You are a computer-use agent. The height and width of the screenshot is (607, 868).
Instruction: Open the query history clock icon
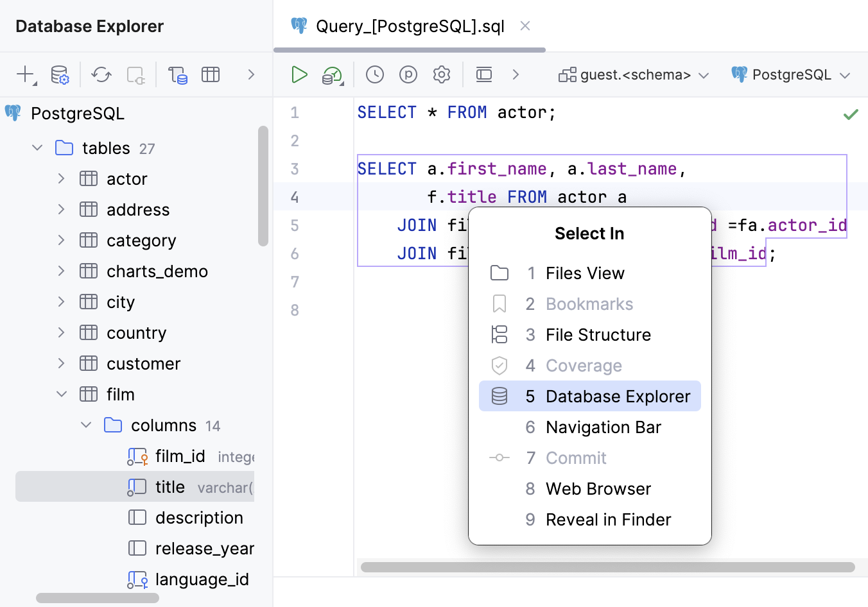(374, 74)
